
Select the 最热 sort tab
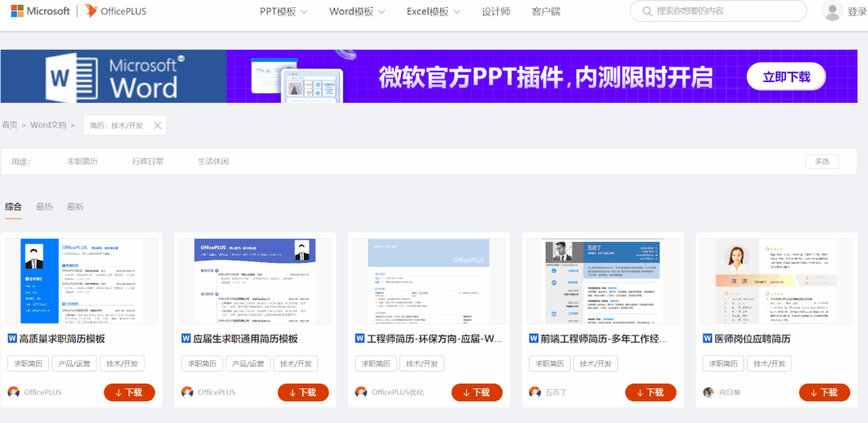pyautogui.click(x=44, y=207)
